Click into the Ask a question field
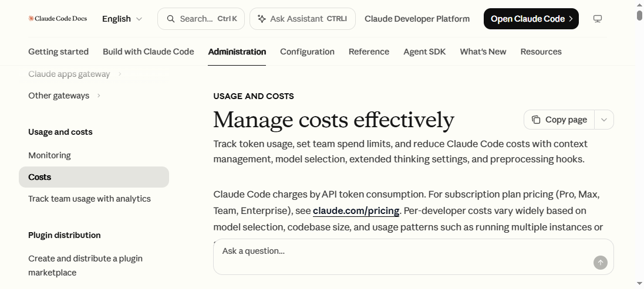644x289 pixels. 414,257
